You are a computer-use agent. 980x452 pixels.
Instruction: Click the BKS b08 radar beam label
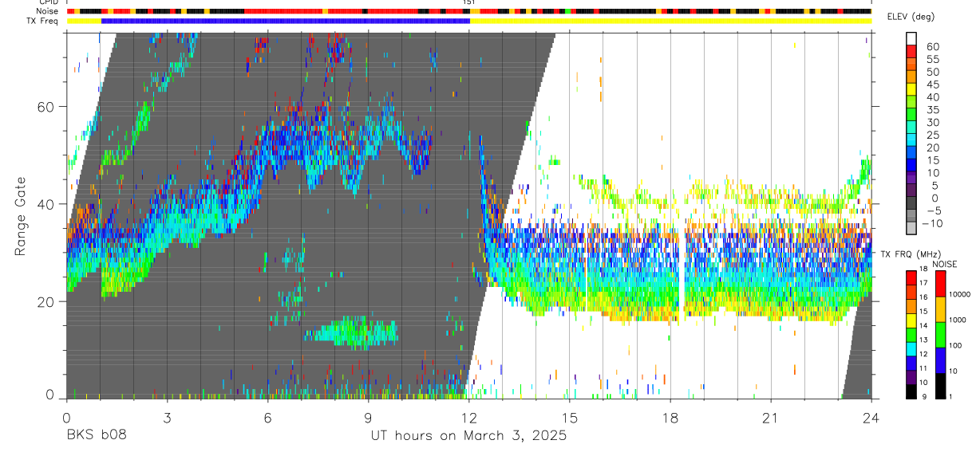point(96,436)
